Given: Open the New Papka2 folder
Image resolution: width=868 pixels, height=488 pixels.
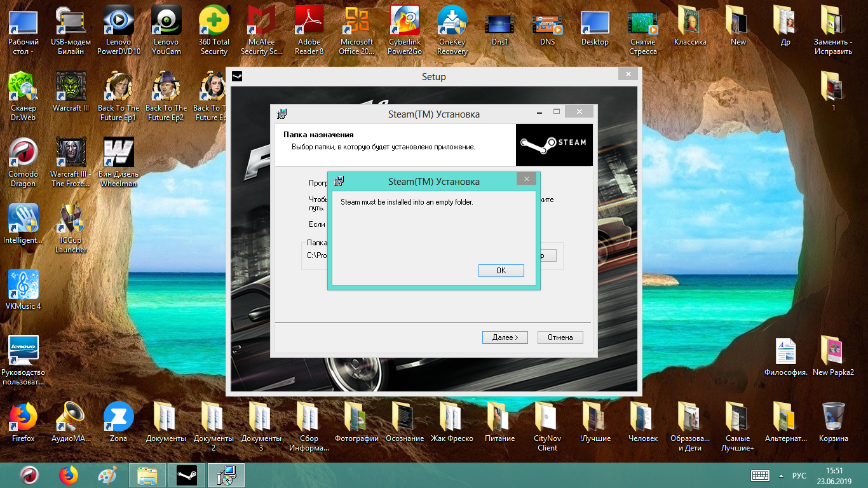Looking at the screenshot, I should pos(833,356).
